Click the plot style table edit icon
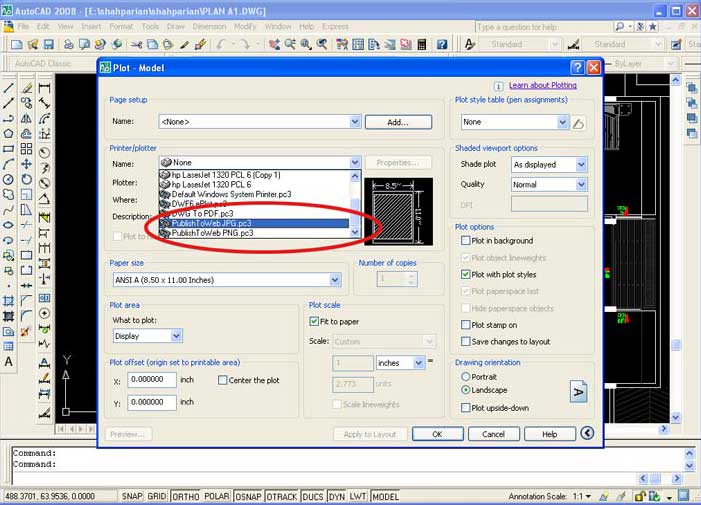 pos(579,122)
